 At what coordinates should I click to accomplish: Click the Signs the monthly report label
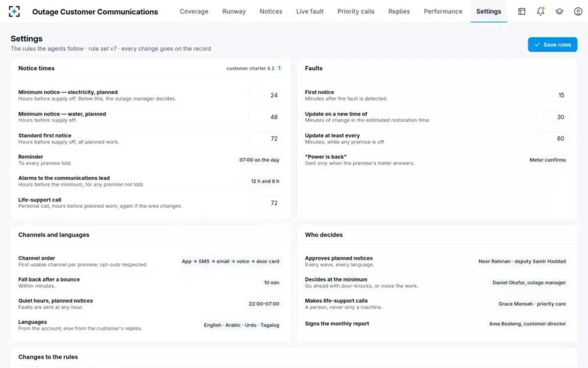point(337,324)
